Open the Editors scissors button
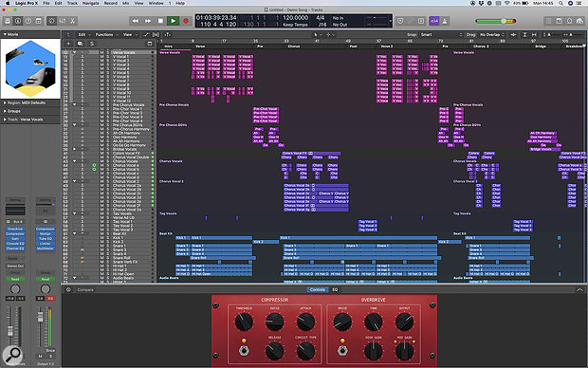588x368 pixels. point(73,21)
